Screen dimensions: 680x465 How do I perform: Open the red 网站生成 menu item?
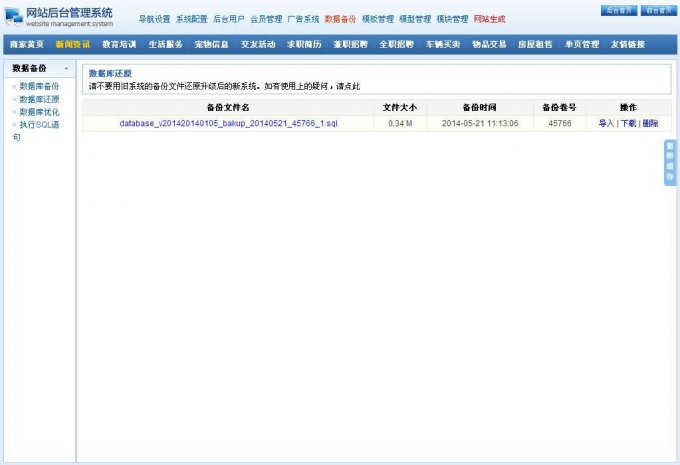click(x=490, y=19)
